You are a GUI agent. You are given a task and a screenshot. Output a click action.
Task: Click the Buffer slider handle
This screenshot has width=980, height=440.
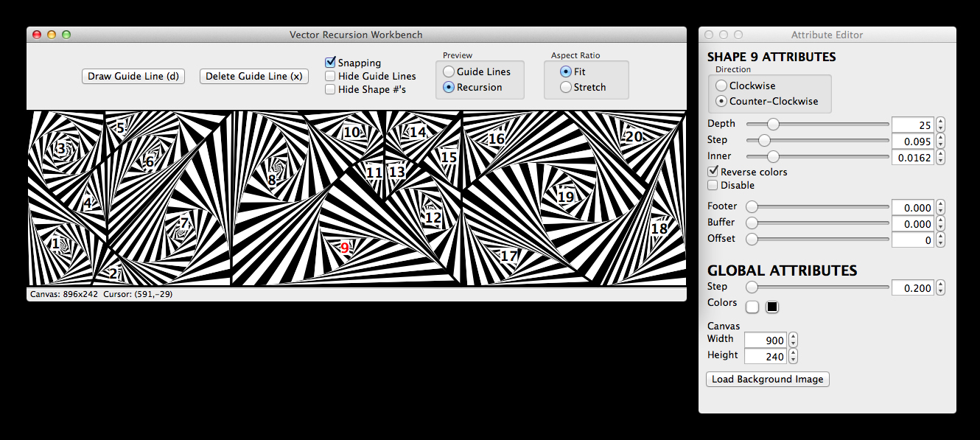[752, 223]
